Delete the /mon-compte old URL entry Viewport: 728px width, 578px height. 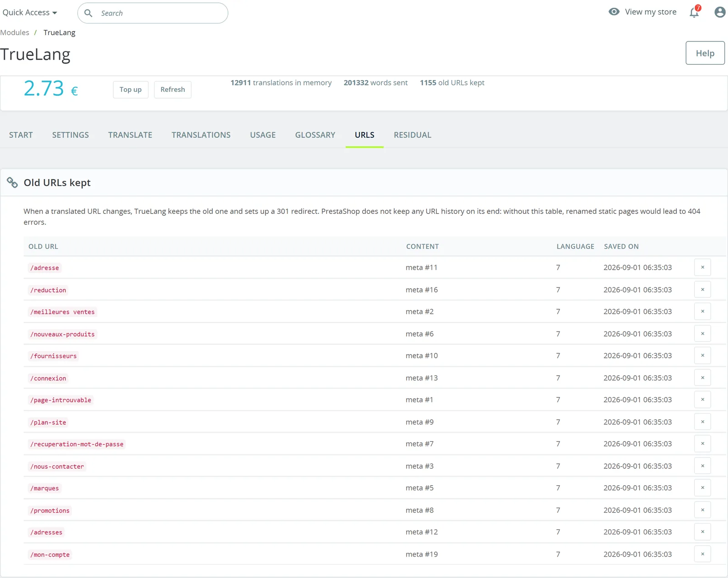(x=703, y=554)
